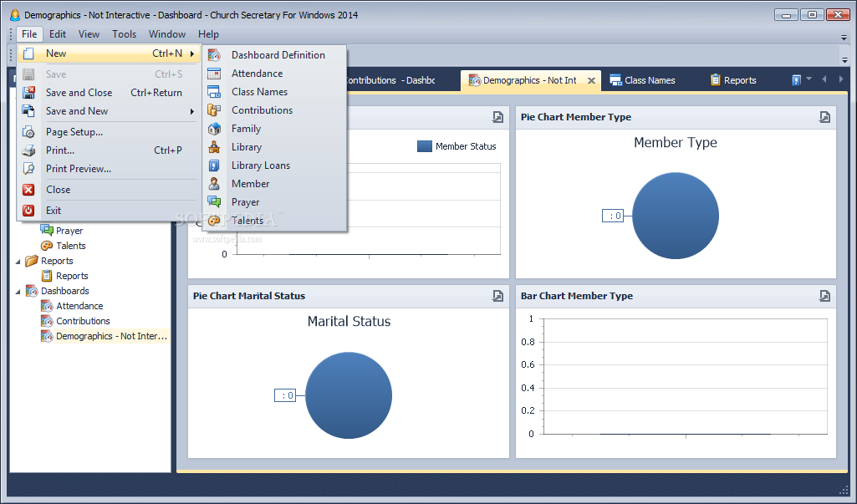Click the Reports folder icon in tree
Screen dimensions: 857x504
coord(32,261)
